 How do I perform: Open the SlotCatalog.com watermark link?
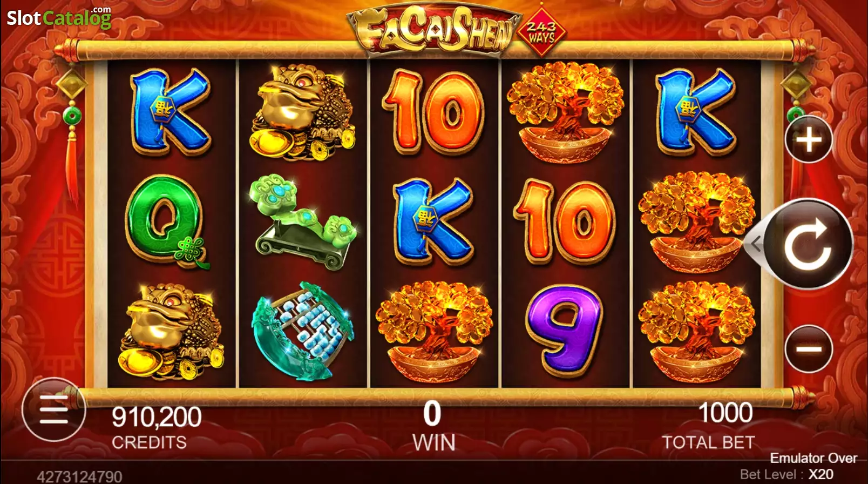tap(59, 17)
